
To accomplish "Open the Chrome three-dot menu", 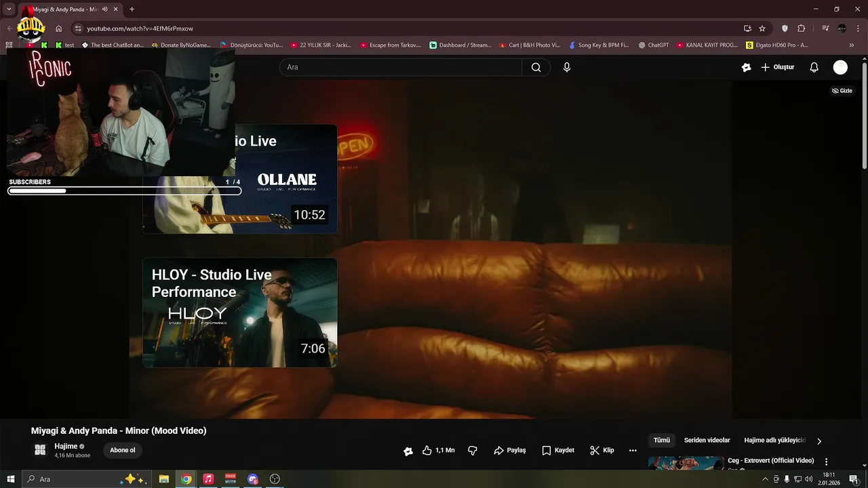I will 859,28.
